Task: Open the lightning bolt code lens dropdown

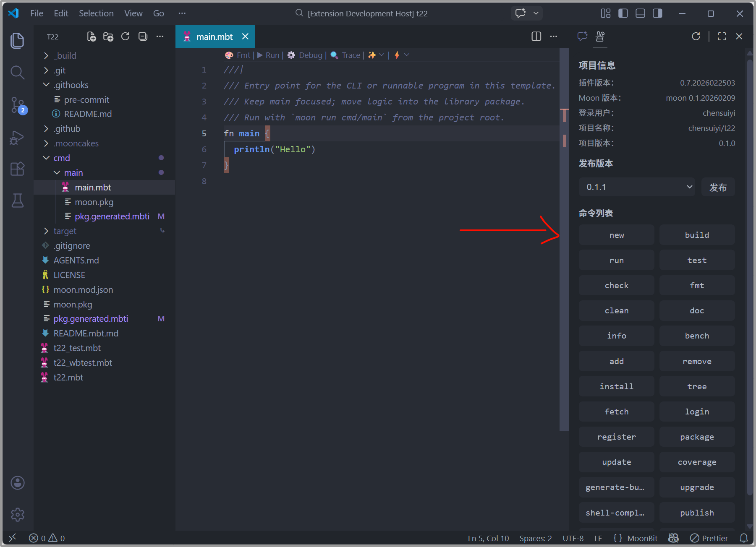Action: pyautogui.click(x=401, y=55)
